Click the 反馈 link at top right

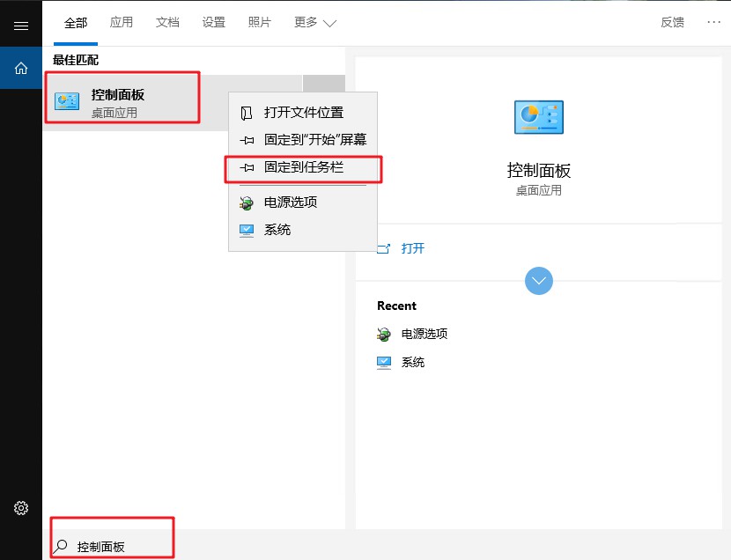(x=672, y=22)
